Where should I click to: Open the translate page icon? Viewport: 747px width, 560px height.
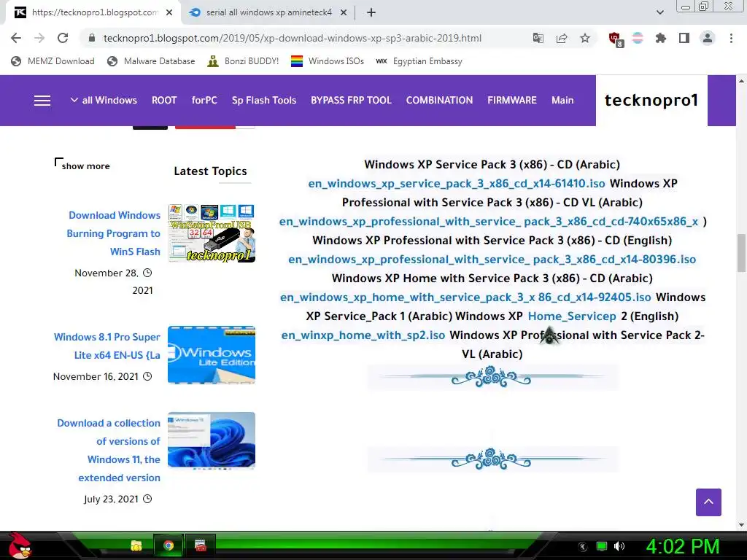pyautogui.click(x=538, y=38)
